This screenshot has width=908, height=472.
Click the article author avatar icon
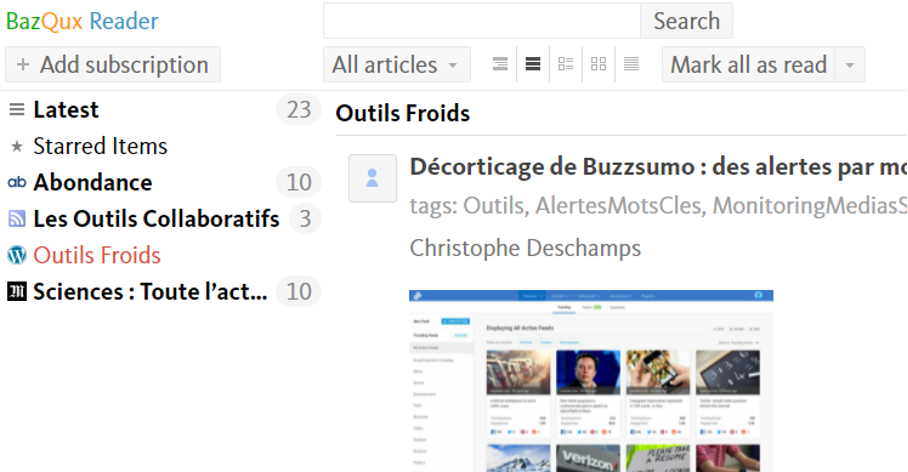(x=372, y=178)
